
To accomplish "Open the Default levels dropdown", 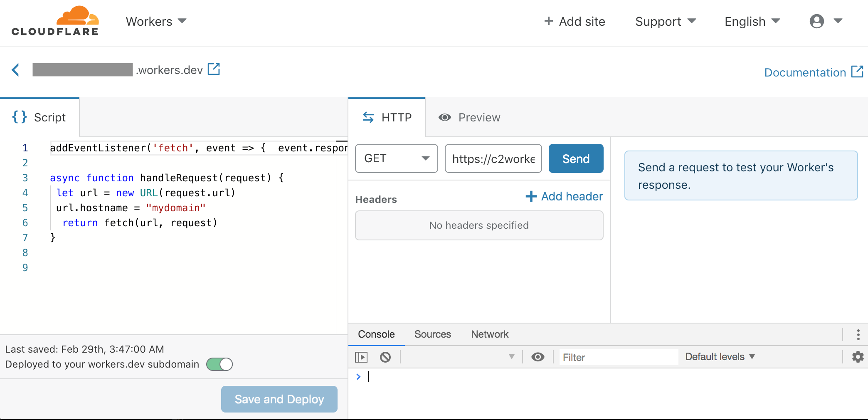I will coord(720,357).
